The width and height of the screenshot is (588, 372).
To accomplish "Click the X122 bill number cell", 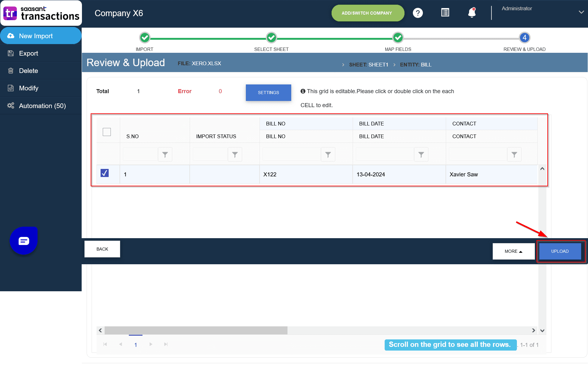I will pos(306,175).
